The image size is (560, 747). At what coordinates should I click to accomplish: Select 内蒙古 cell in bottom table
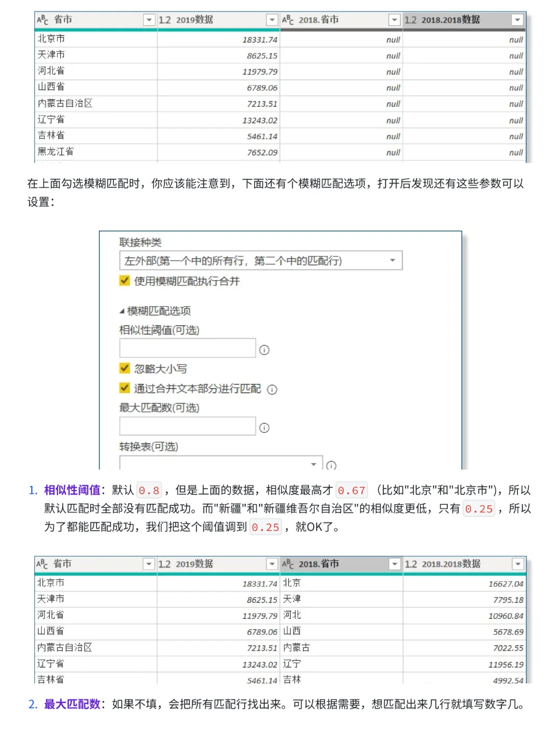click(341, 648)
